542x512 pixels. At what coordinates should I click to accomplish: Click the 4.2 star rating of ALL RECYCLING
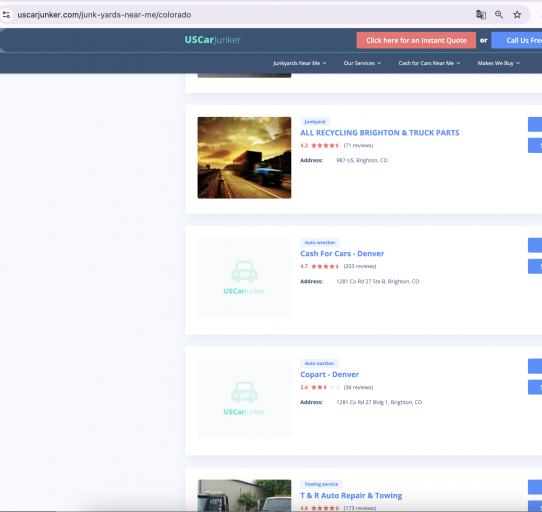(x=320, y=145)
